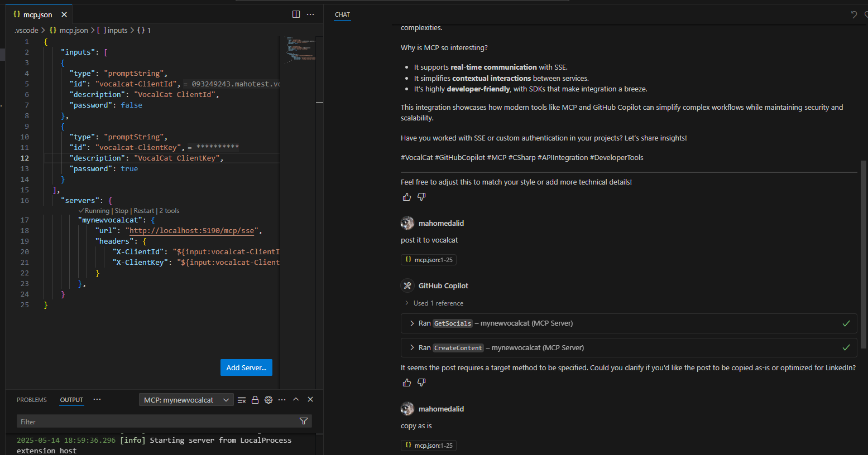868x455 pixels.
Task: Switch to the OUTPUT panel tab
Action: [71, 400]
